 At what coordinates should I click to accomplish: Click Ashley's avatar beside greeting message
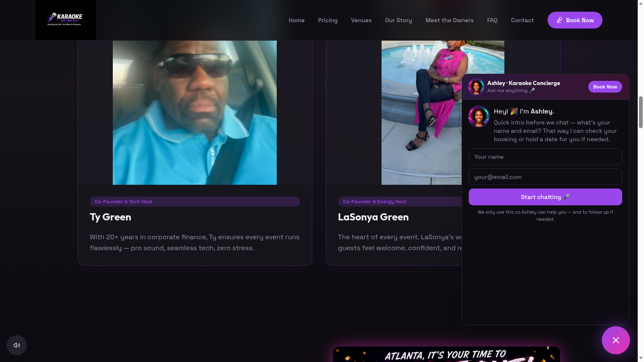pos(479,116)
